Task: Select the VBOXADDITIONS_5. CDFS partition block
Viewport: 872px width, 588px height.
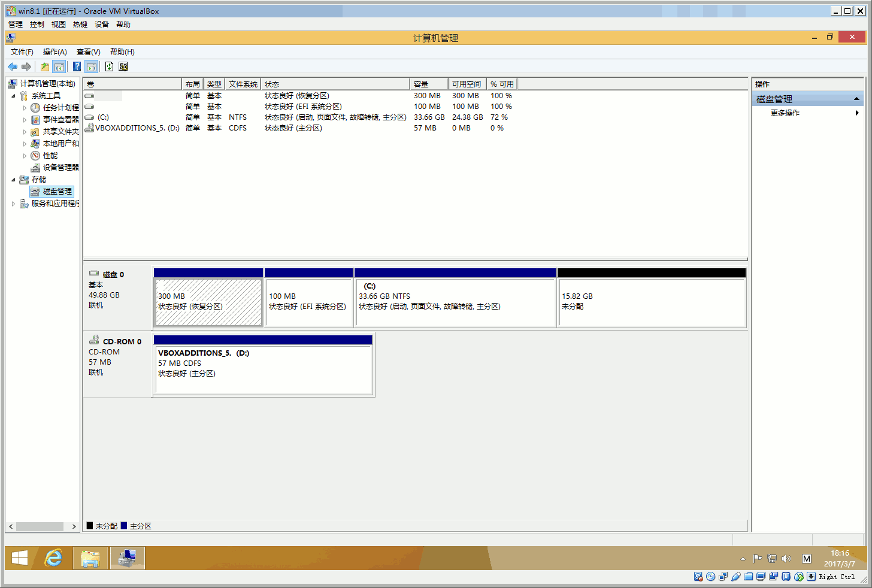Action: tap(264, 365)
